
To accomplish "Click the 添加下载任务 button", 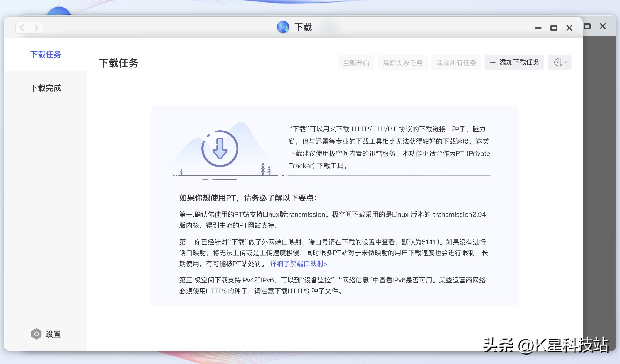I will (x=514, y=62).
